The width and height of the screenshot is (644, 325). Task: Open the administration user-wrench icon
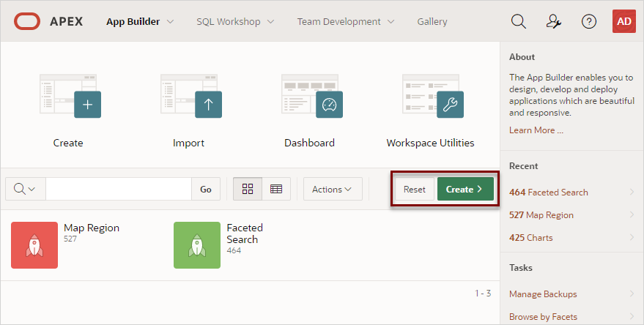tap(553, 21)
